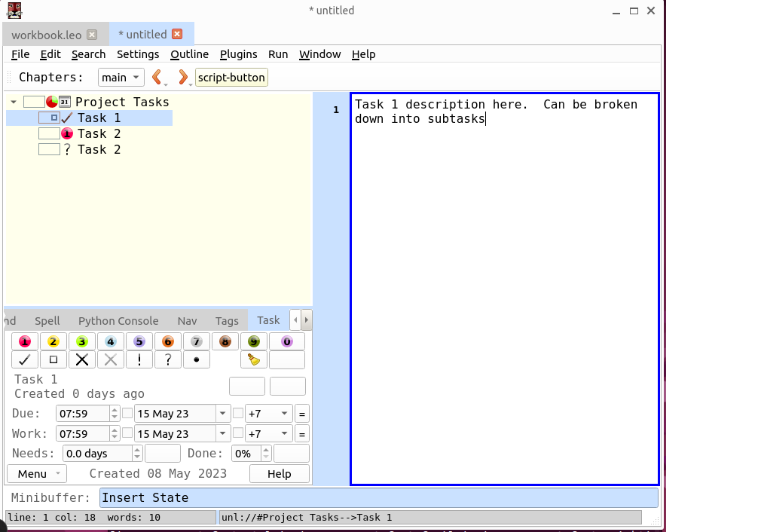Click the broom clear icon

tap(254, 359)
